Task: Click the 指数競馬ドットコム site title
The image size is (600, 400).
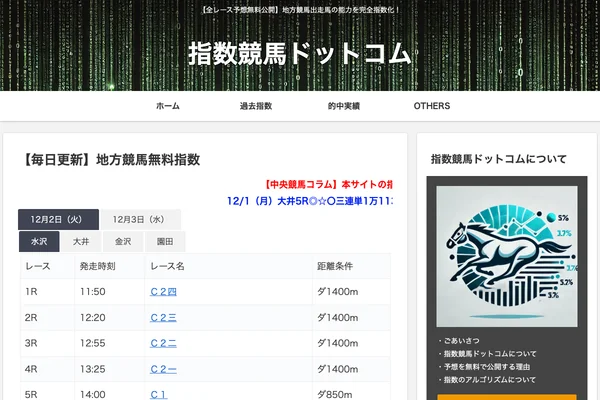Action: click(x=300, y=53)
